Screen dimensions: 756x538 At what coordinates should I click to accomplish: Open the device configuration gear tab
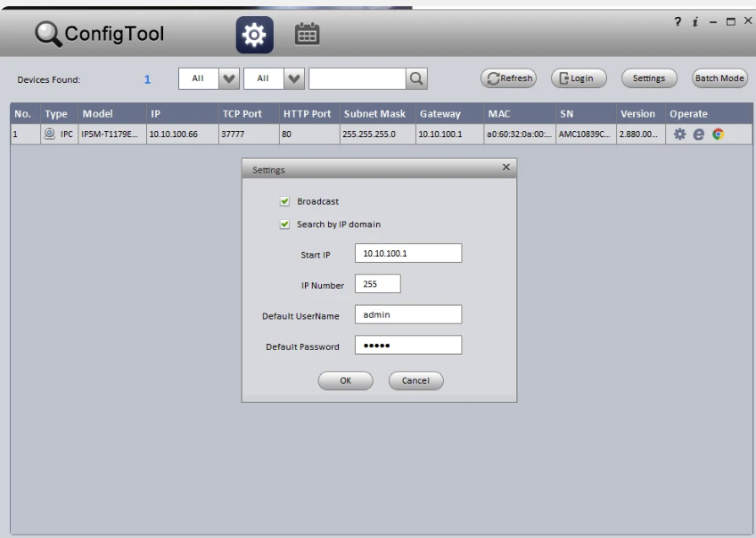(255, 35)
